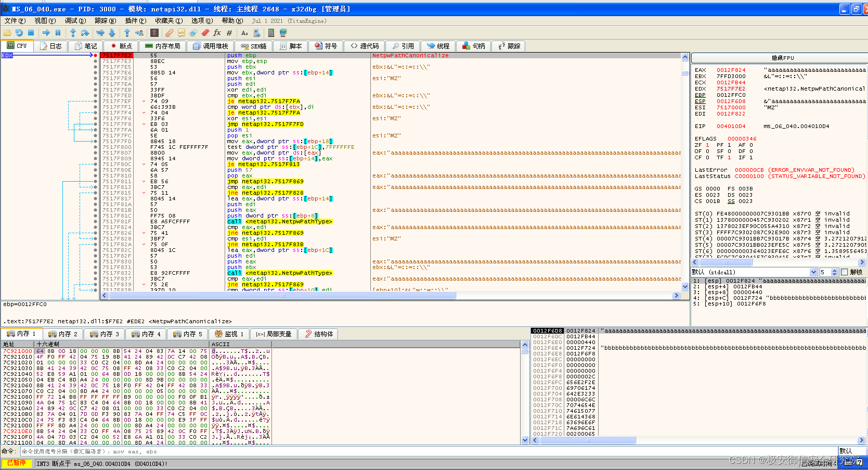Click the step into icon

pos(73,33)
